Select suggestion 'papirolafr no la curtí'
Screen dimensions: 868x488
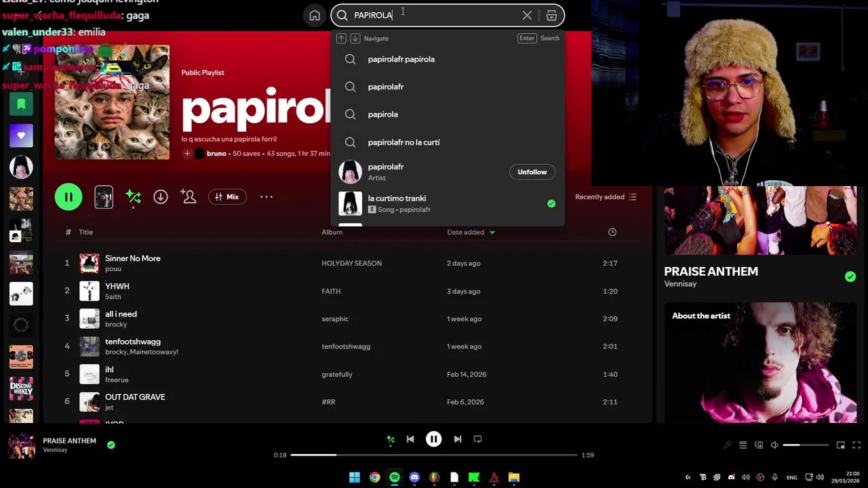click(448, 142)
